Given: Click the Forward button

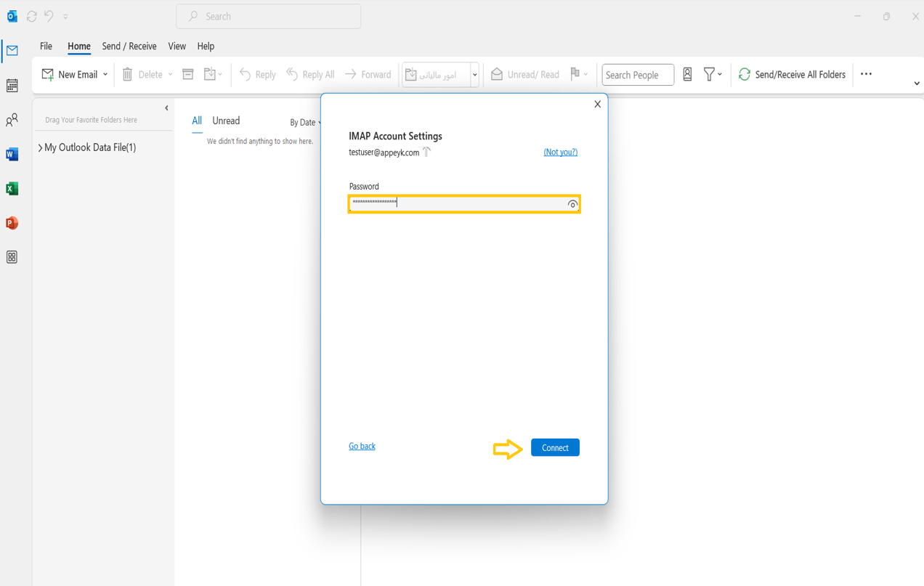Looking at the screenshot, I should (x=368, y=74).
